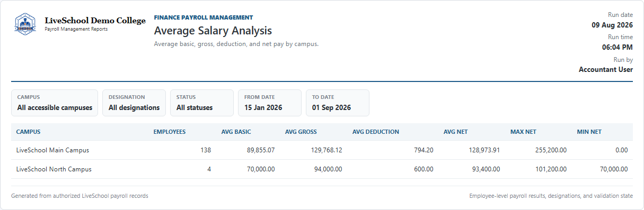Viewport: 644px width, 210px height.
Task: Click the To Date filter box
Action: pyautogui.click(x=338, y=103)
